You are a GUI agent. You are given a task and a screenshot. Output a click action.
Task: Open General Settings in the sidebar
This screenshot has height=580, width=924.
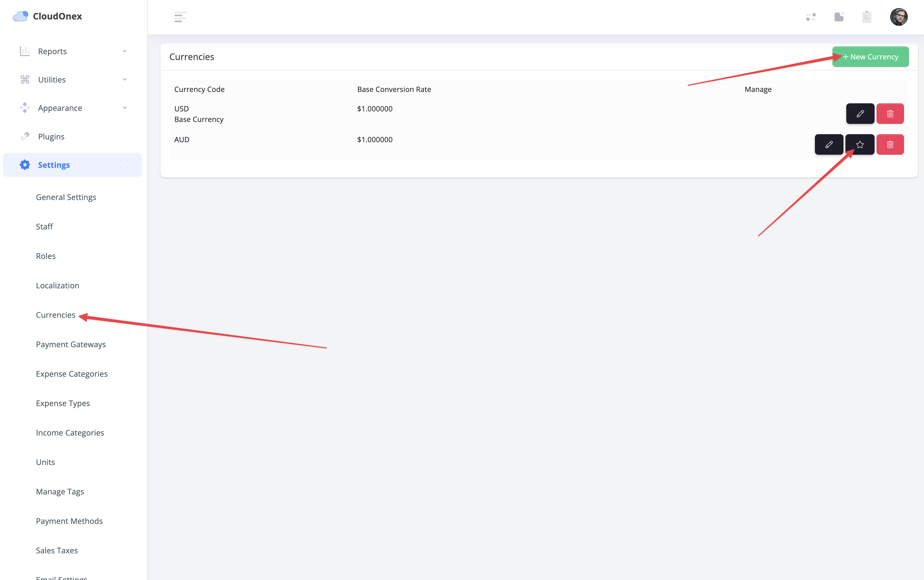66,197
